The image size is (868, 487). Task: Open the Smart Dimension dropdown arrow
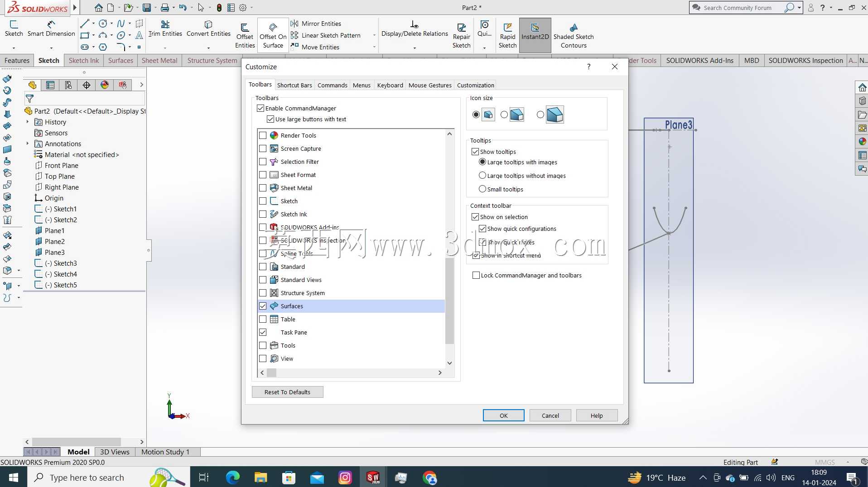[x=51, y=48]
